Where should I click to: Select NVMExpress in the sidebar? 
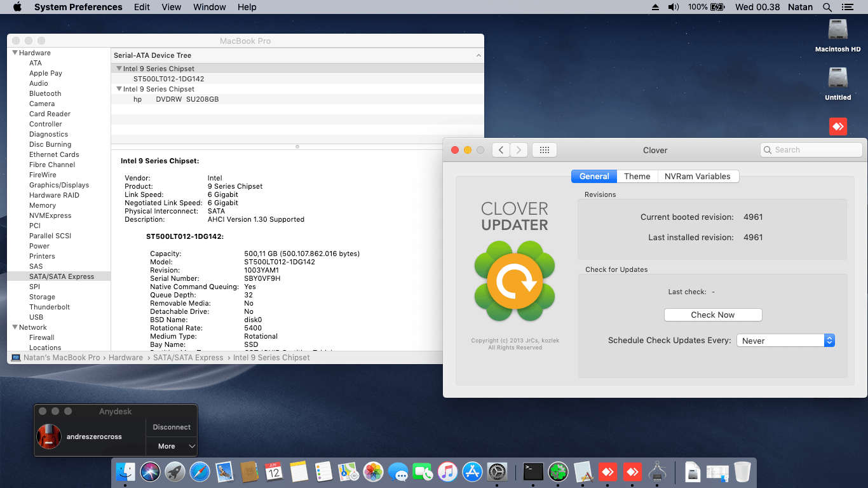(x=50, y=215)
